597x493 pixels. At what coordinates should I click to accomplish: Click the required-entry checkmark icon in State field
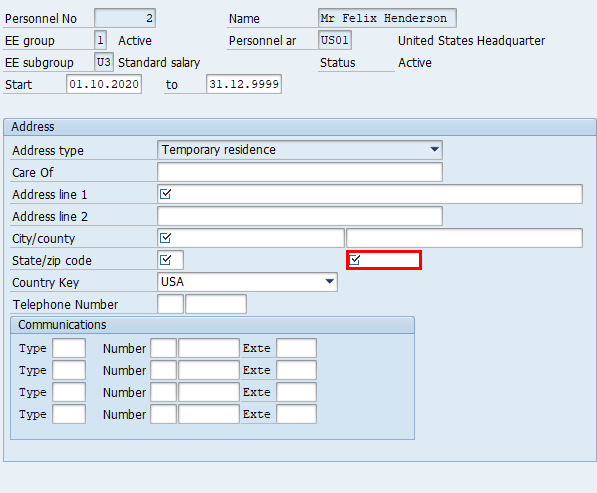[165, 260]
